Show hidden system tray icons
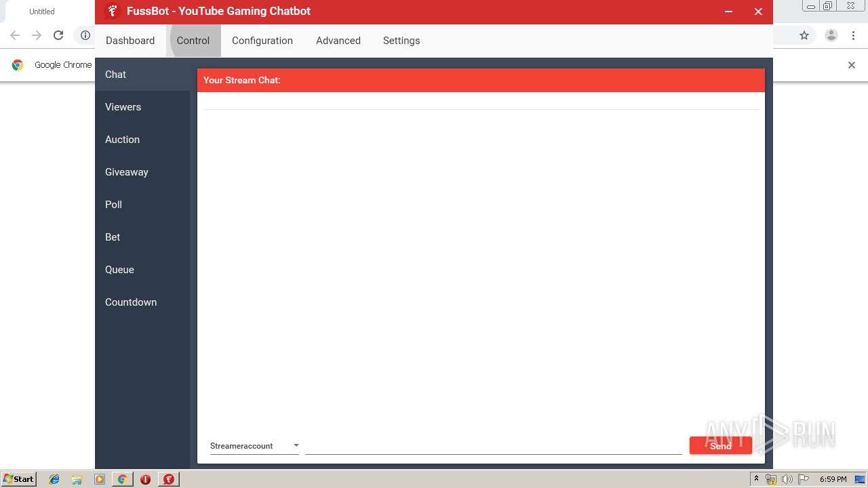This screenshot has width=868, height=488. click(x=756, y=479)
